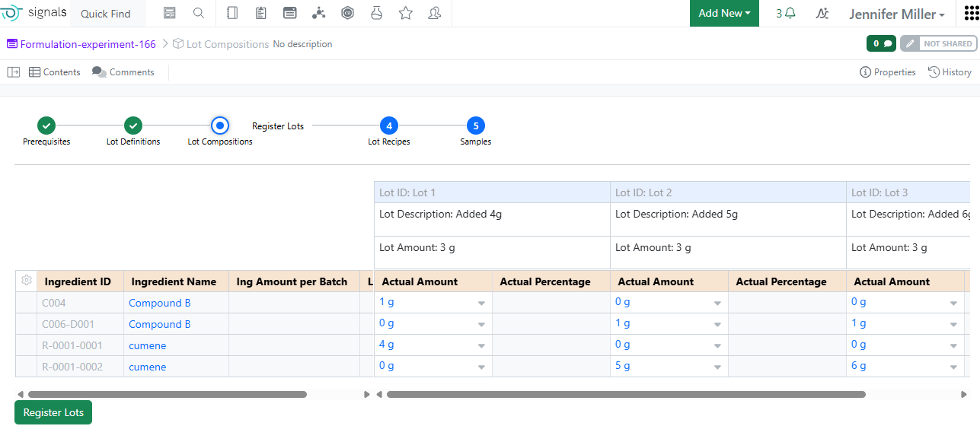Click cumene link in row R-0001-0002

(148, 367)
